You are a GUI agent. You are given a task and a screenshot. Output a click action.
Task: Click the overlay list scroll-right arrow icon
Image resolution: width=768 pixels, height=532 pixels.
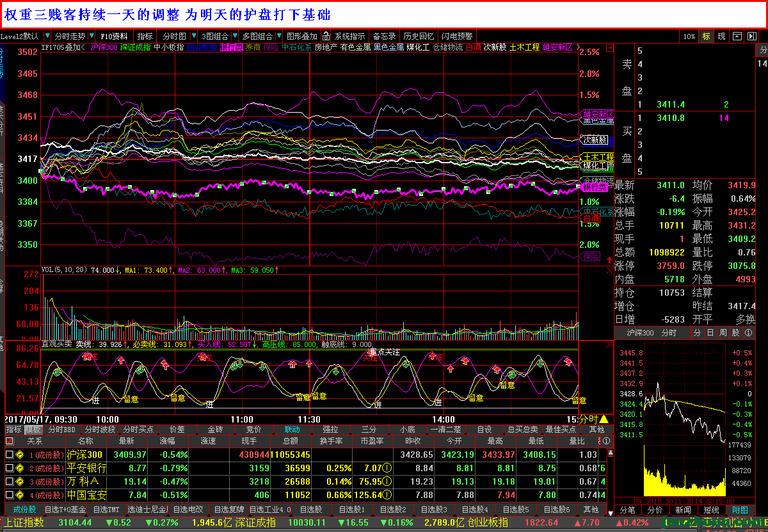click(578, 47)
